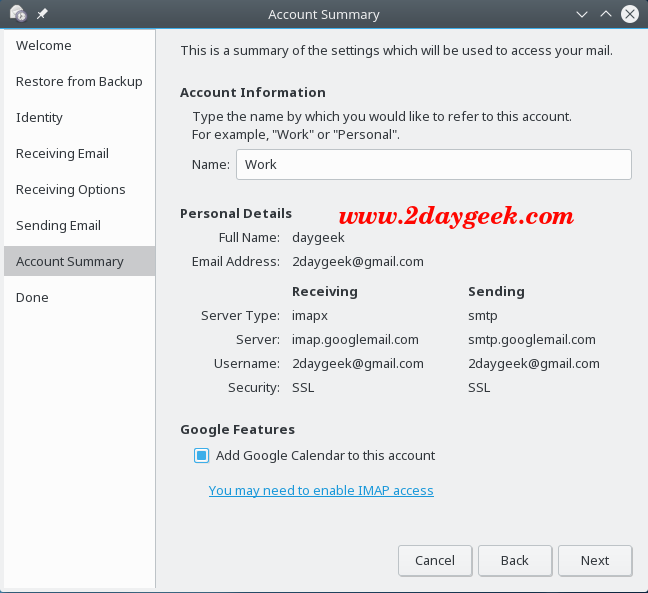Viewport: 648px width, 593px height.
Task: Click the Receiving username 2daygeek@gmail.com
Action: point(358,364)
